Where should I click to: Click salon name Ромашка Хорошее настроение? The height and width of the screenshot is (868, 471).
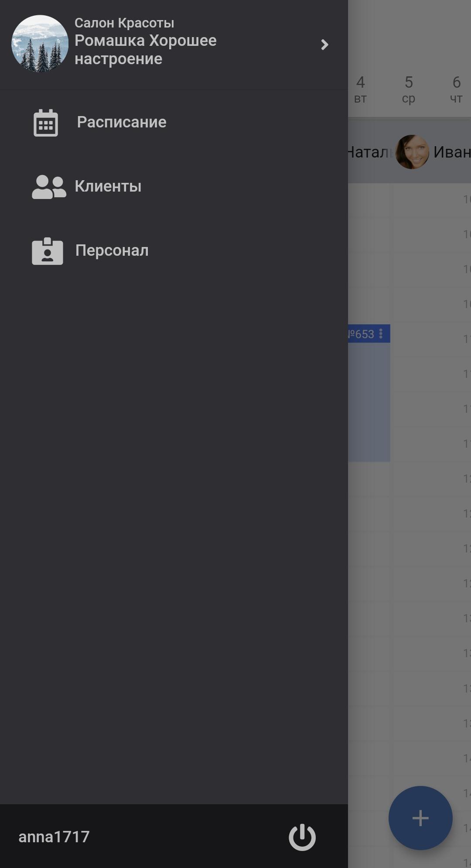click(146, 49)
